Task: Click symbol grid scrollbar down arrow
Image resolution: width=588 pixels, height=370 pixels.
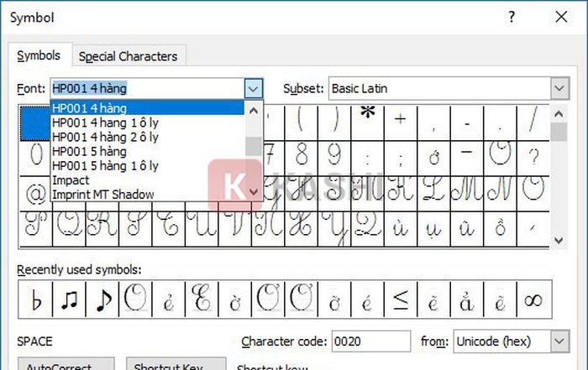Action: pyautogui.click(x=559, y=240)
